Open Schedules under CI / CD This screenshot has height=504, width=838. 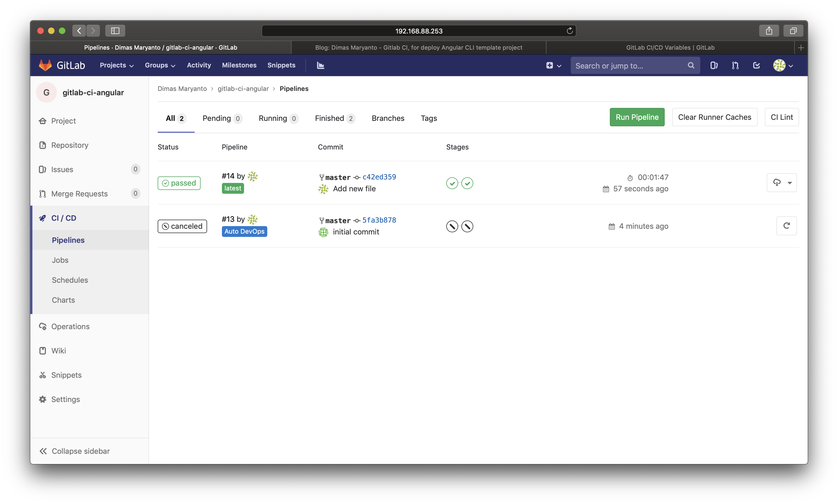pos(70,280)
